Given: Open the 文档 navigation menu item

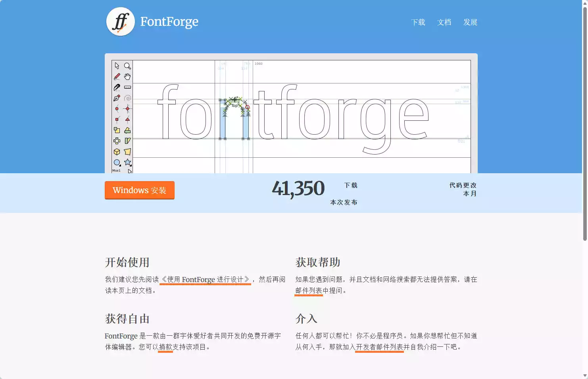Looking at the screenshot, I should (444, 22).
